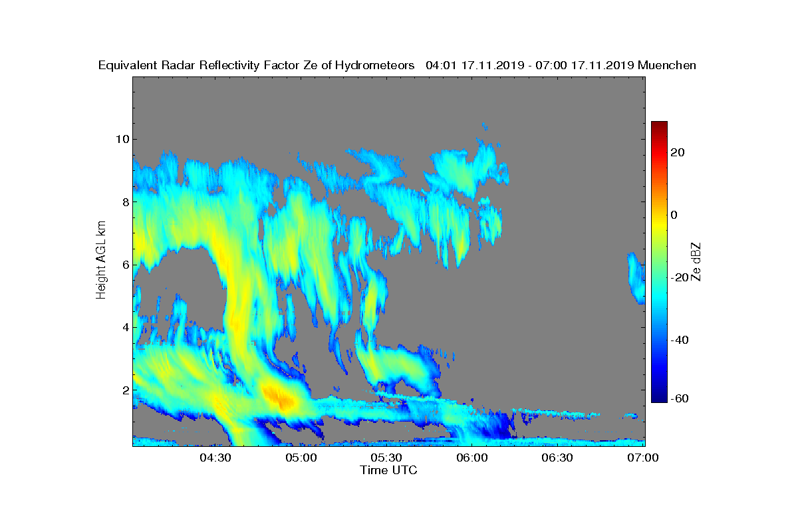Click the isolated echo near 07:00 at 5 km
The image size is (798, 532).
pos(636,278)
